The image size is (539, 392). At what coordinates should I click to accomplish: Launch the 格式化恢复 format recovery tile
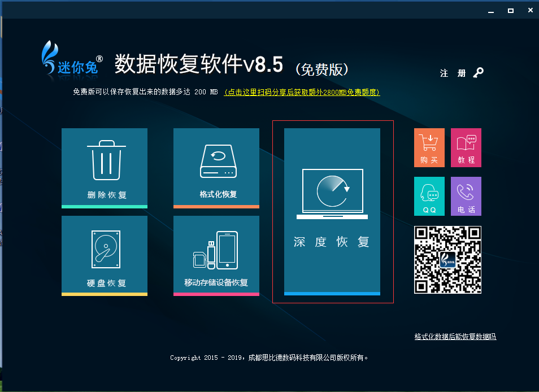pyautogui.click(x=216, y=168)
